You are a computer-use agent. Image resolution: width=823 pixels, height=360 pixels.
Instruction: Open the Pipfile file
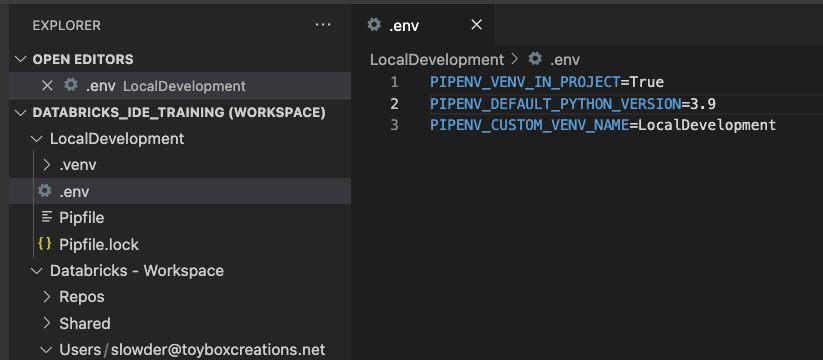tap(81, 218)
